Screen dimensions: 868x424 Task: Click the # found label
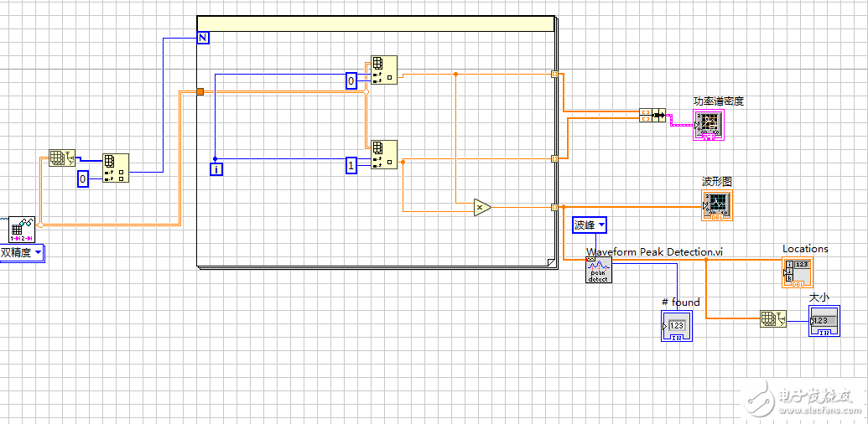pyautogui.click(x=681, y=302)
